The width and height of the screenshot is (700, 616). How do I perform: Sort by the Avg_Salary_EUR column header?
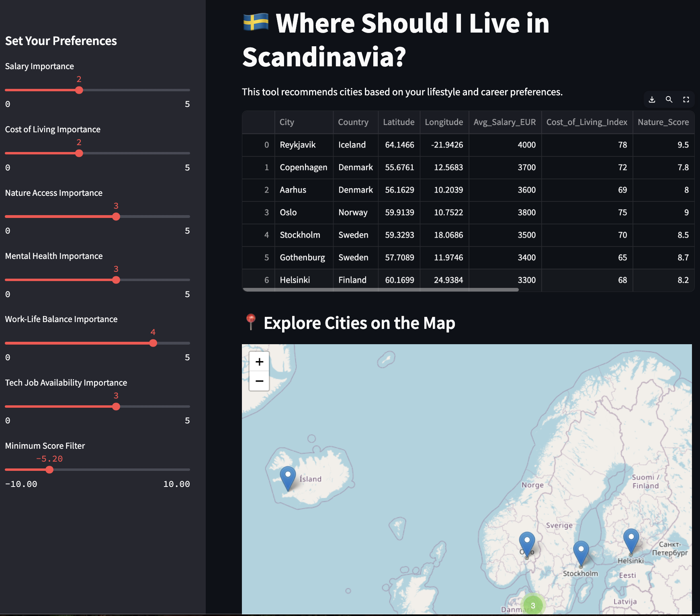[x=505, y=122]
